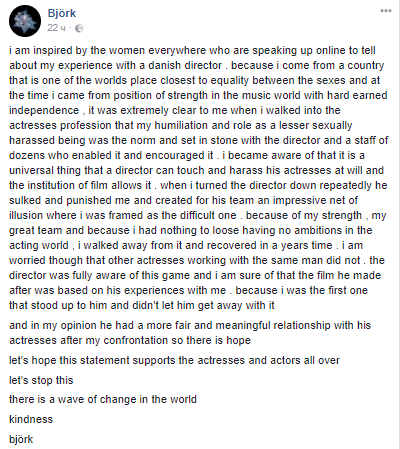Click the line starting "that stood up to him"
Viewport: 400px width, 449px height.
[x=142, y=305]
